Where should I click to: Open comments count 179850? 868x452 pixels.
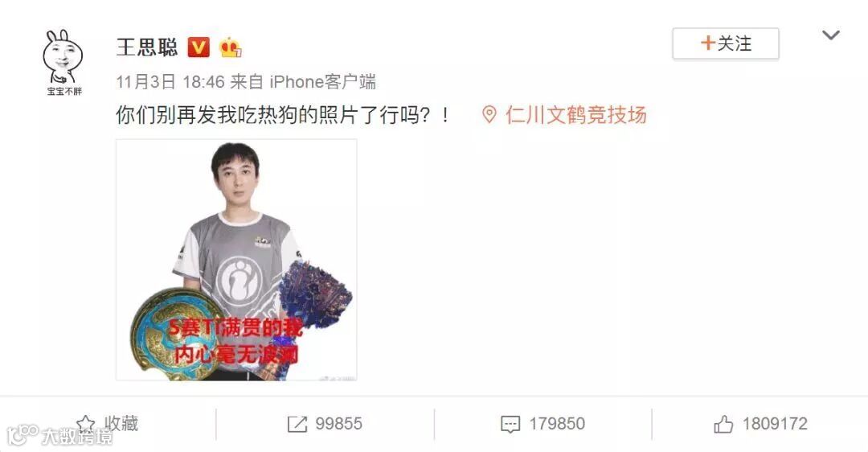[x=557, y=425]
